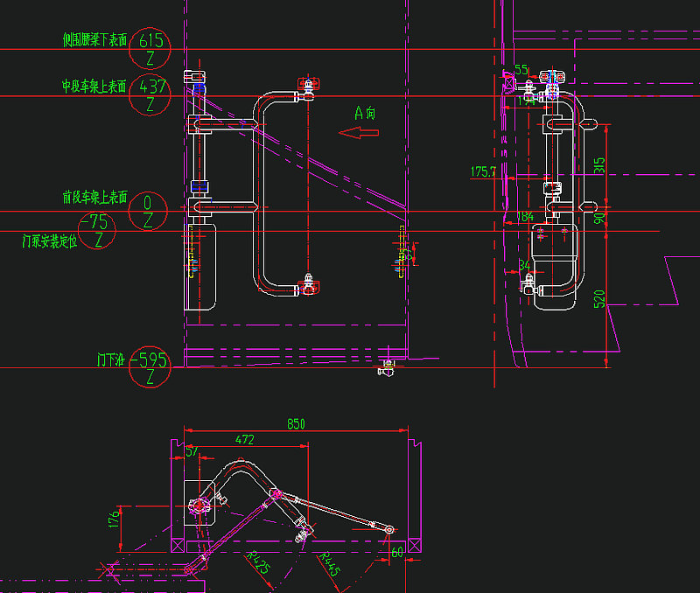Click the 315 vertical dimension text
This screenshot has width=700, height=593.
pyautogui.click(x=599, y=165)
